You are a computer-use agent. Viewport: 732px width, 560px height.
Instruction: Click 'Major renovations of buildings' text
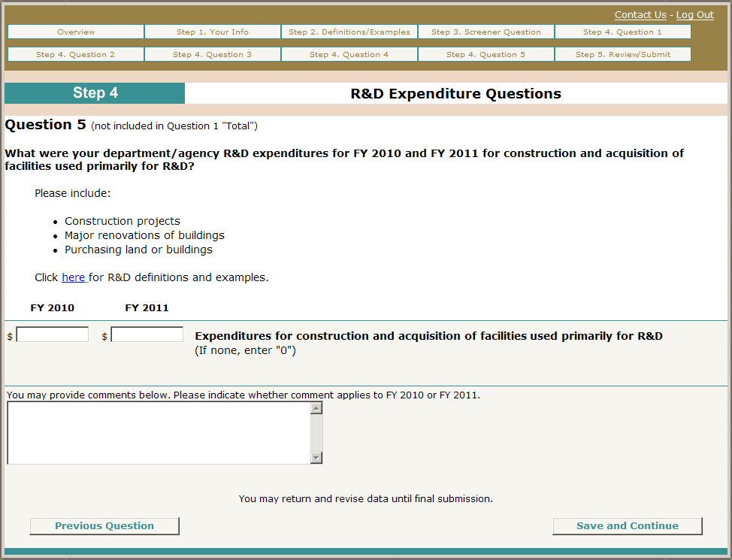tap(144, 235)
